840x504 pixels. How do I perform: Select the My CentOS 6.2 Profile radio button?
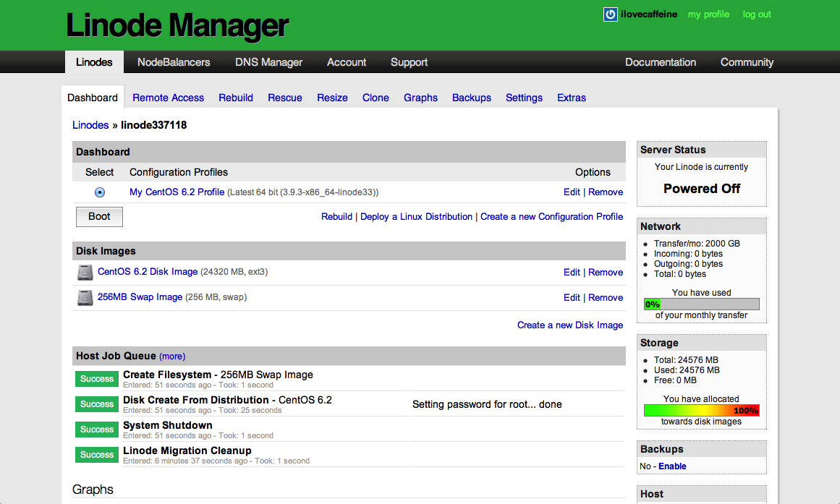coord(100,192)
